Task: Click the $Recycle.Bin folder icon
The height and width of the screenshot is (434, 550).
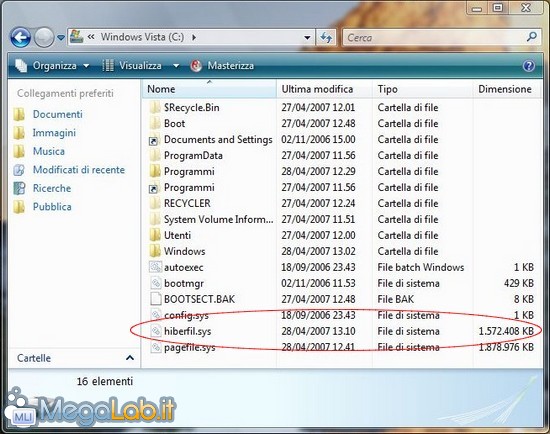Action: [x=155, y=107]
